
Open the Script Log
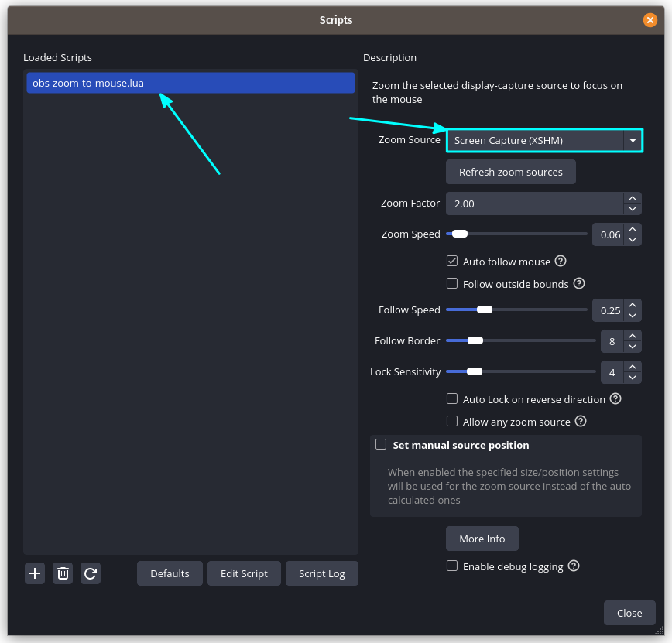coord(321,573)
